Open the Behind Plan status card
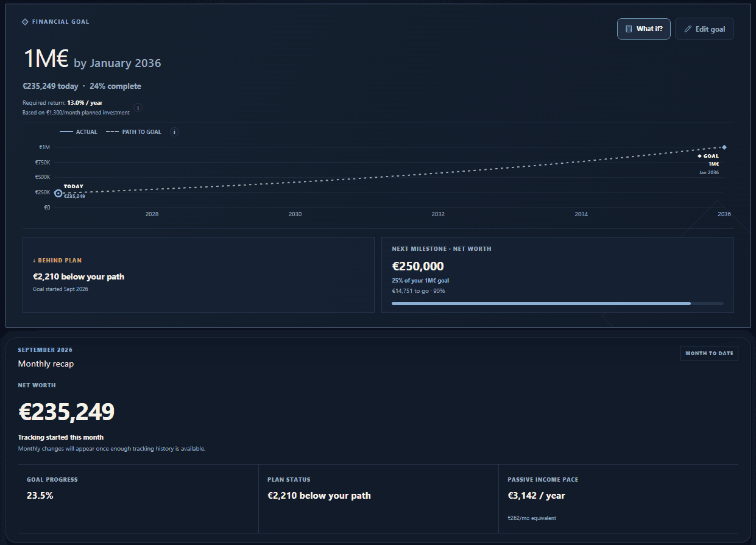Screen dimensions: 756x545 point(199,275)
